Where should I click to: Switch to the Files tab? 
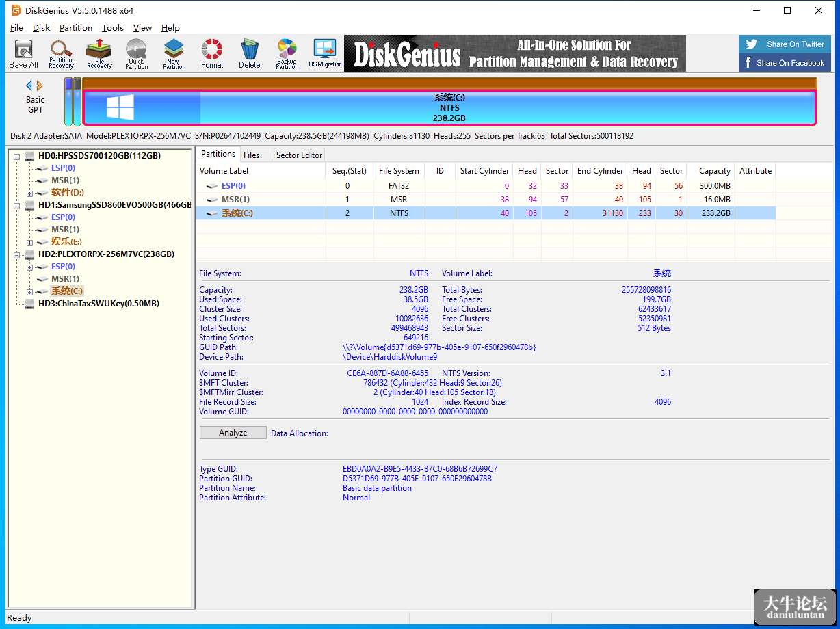[x=252, y=155]
